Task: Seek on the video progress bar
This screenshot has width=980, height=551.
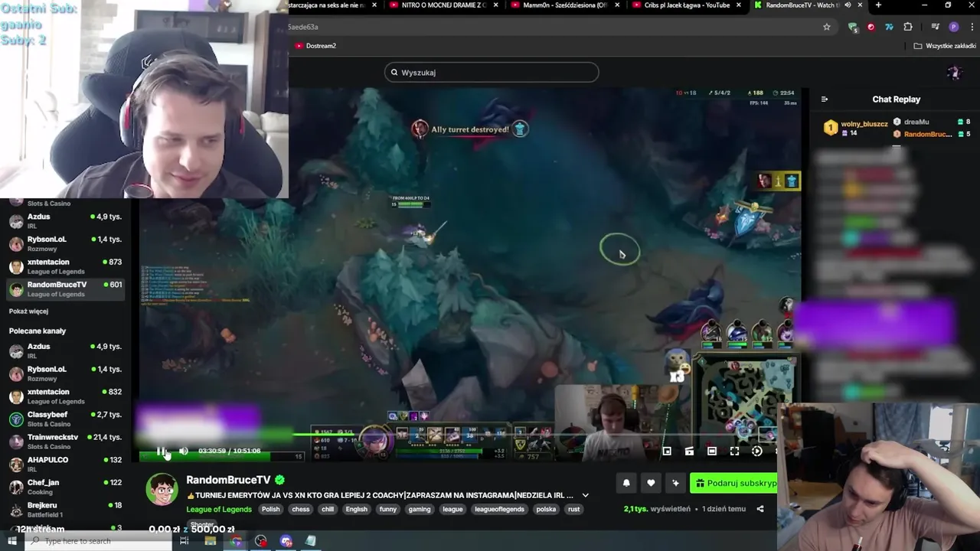Action: click(x=459, y=435)
